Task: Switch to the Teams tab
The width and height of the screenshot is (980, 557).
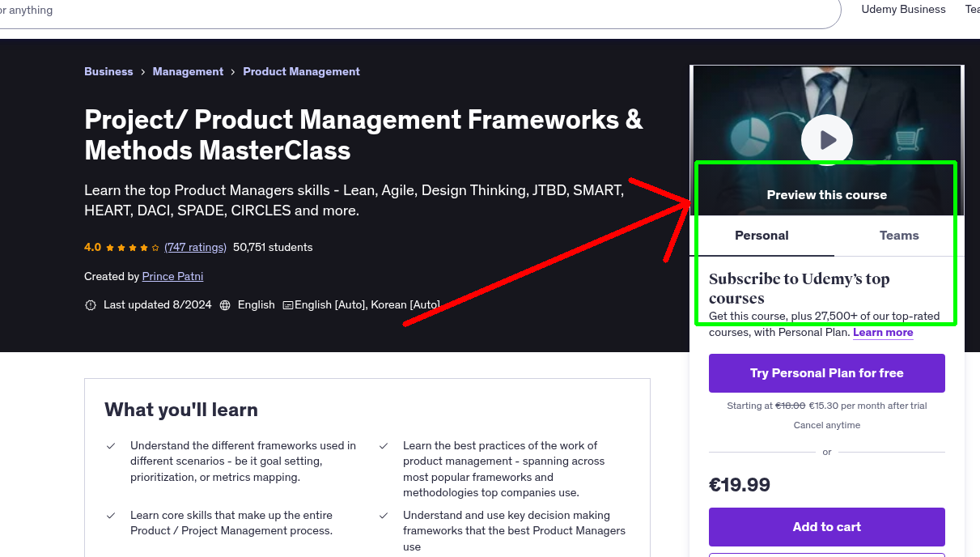Action: tap(898, 236)
